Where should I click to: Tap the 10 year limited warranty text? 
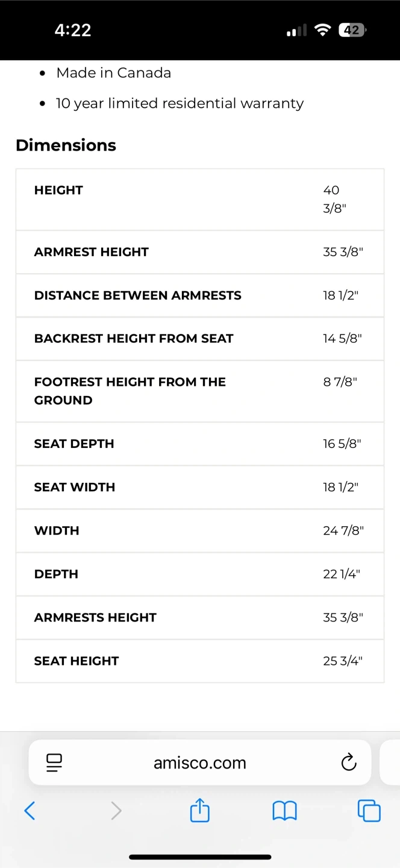coord(180,104)
